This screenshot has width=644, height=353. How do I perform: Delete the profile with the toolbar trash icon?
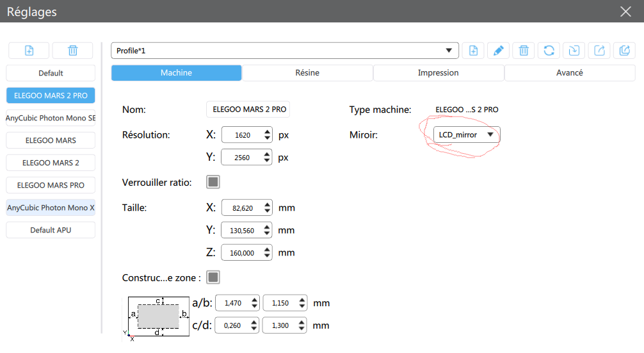pos(524,51)
